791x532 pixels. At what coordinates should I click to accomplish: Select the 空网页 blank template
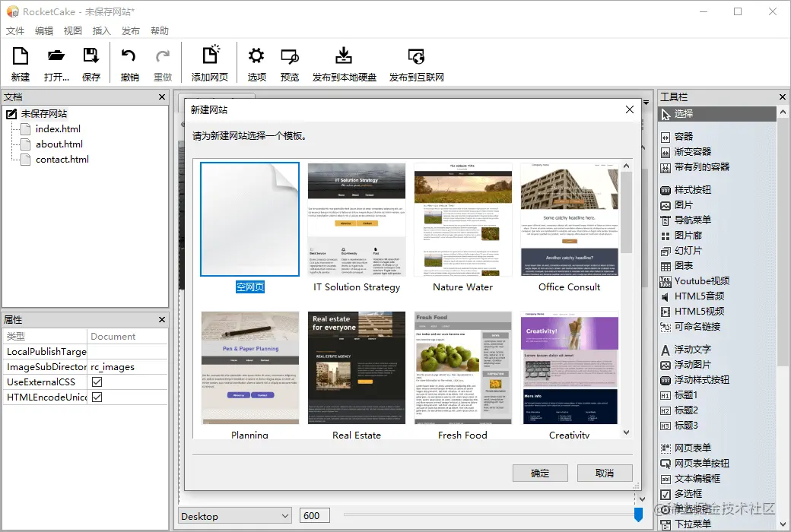coord(249,220)
